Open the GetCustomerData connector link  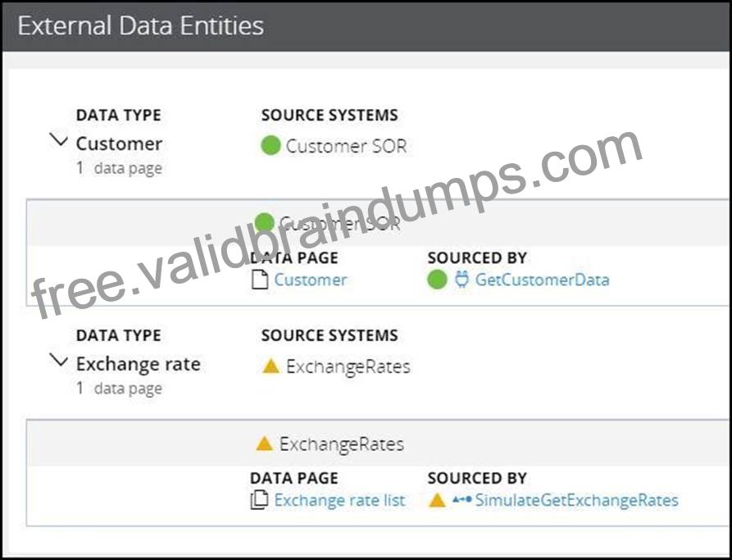tap(543, 280)
